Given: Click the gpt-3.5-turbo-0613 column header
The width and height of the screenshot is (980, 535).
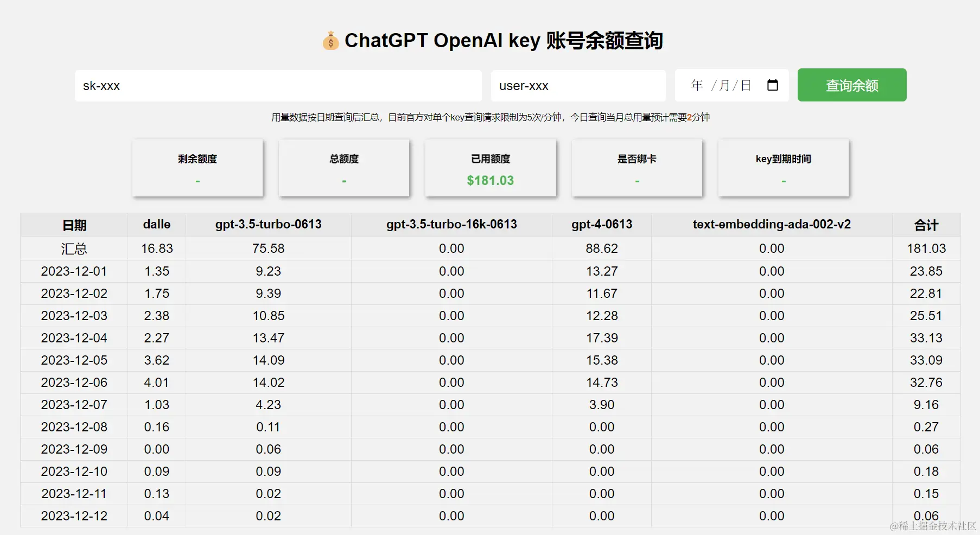Looking at the screenshot, I should pyautogui.click(x=269, y=225).
